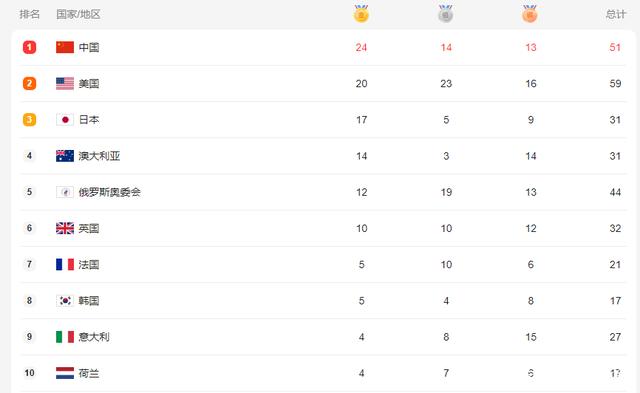This screenshot has height=393, width=640.
Task: Click the bronze medal column icon
Action: click(x=530, y=13)
